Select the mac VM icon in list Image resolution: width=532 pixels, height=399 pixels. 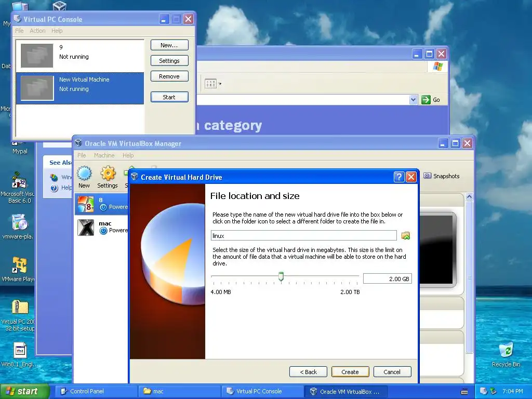(86, 228)
